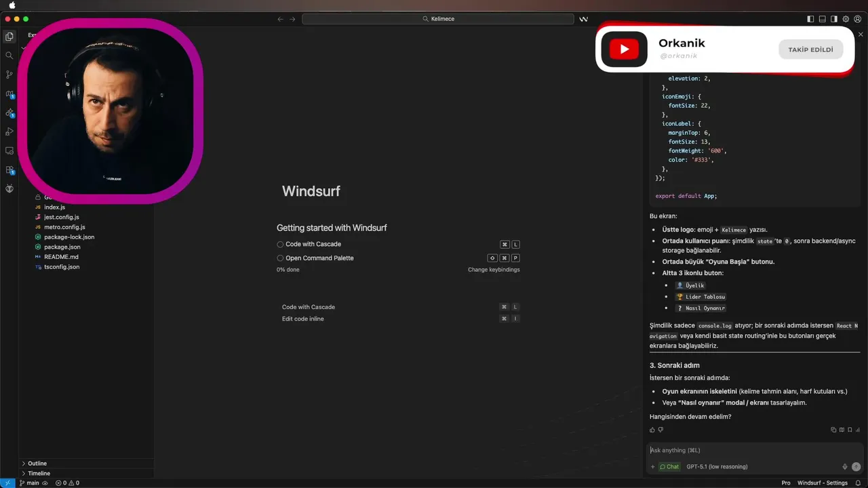868x488 pixels.
Task: Select the Open Command Palette radio step
Action: tap(280, 258)
